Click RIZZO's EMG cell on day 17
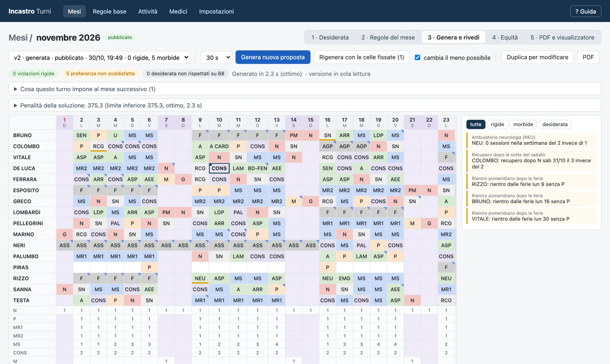This screenshot has height=364, width=610. 344,278
